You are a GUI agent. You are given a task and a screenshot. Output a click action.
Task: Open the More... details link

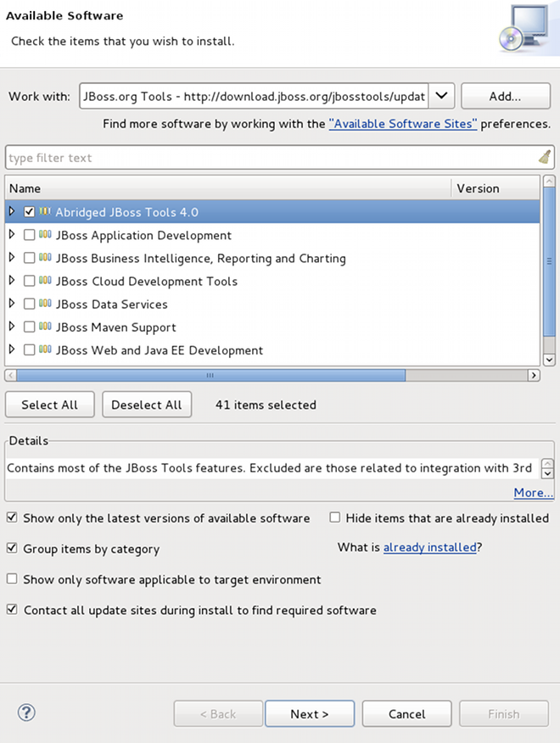(534, 493)
